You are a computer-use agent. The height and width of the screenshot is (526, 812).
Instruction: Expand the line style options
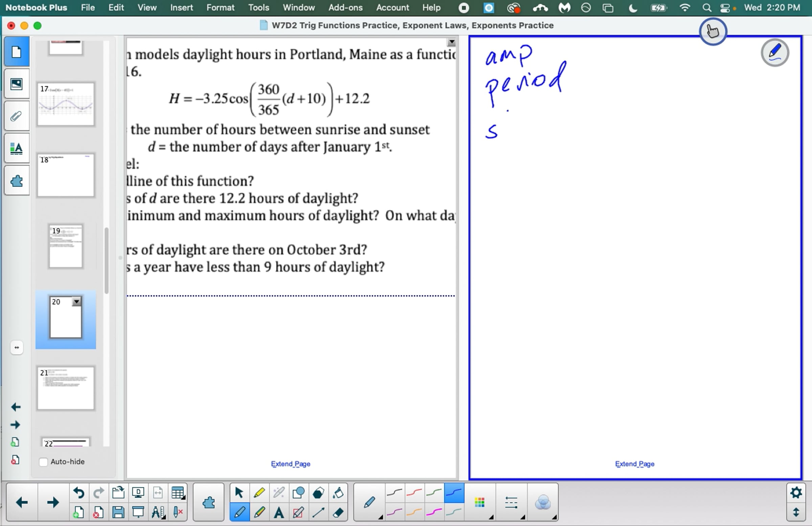(x=511, y=502)
